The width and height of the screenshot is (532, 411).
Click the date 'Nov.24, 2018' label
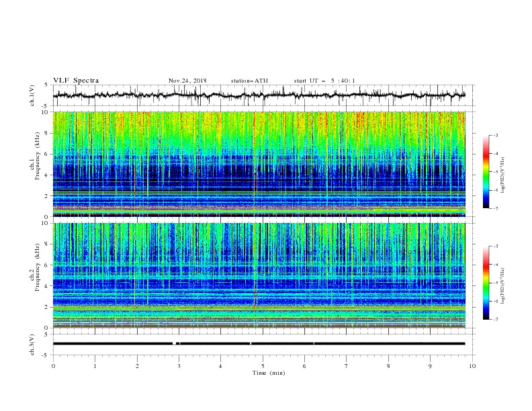187,81
